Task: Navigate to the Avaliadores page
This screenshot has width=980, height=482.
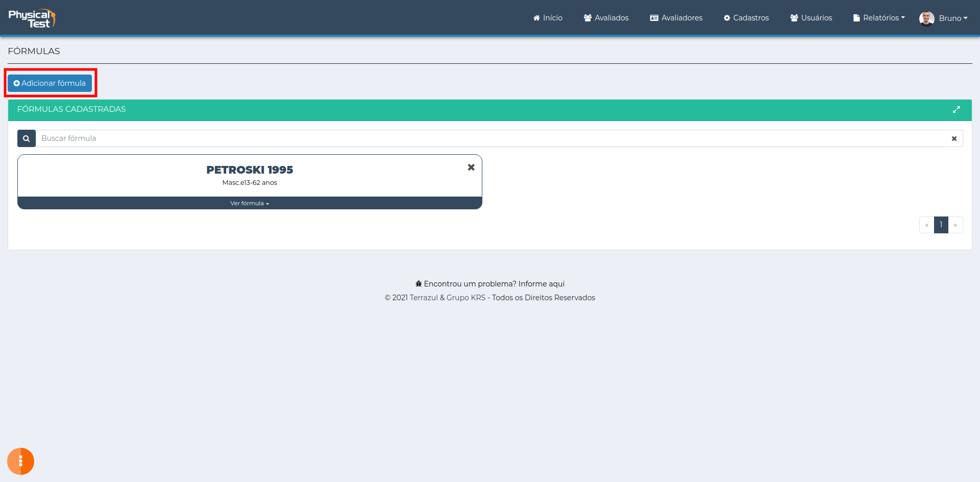Action: click(676, 18)
